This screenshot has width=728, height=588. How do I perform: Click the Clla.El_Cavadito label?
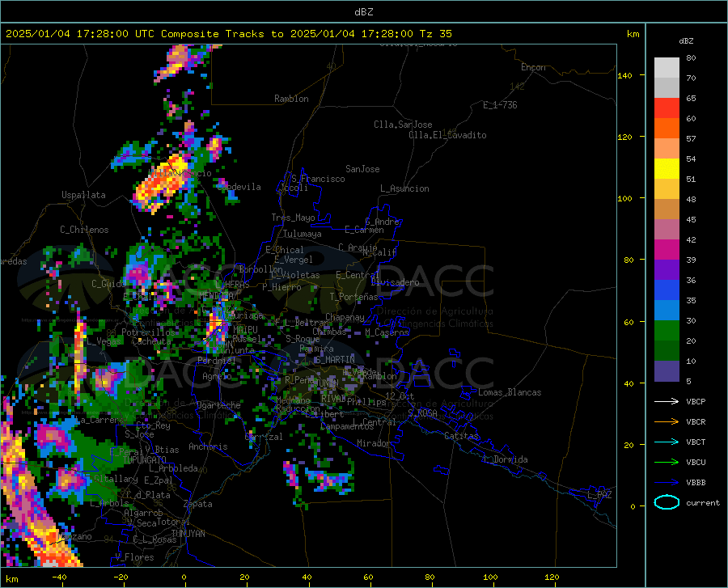pyautogui.click(x=447, y=135)
